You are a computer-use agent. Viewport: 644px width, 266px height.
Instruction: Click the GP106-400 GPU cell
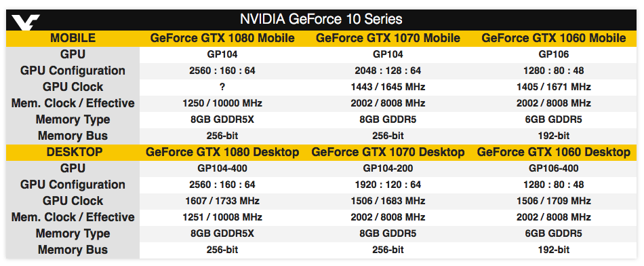point(554,168)
